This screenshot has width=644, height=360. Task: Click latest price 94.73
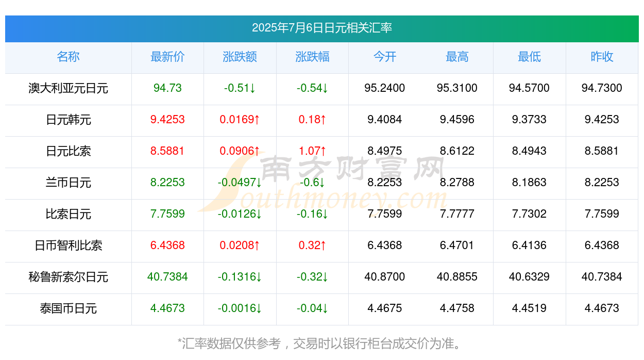click(x=167, y=88)
